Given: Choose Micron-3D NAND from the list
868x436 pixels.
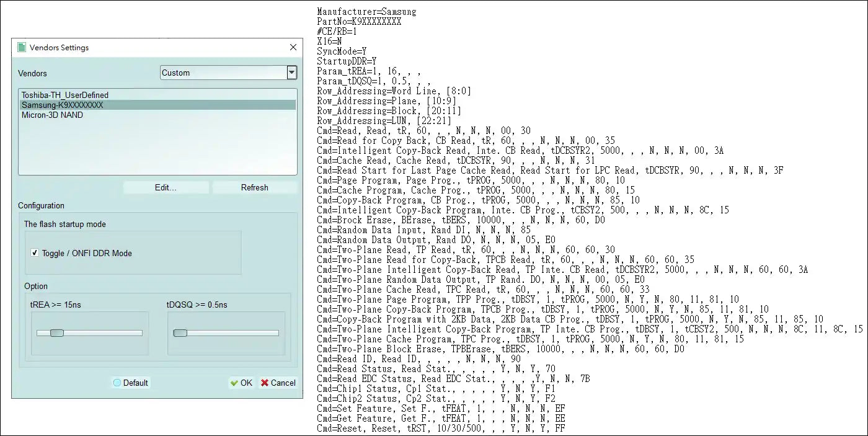Looking at the screenshot, I should pyautogui.click(x=52, y=115).
